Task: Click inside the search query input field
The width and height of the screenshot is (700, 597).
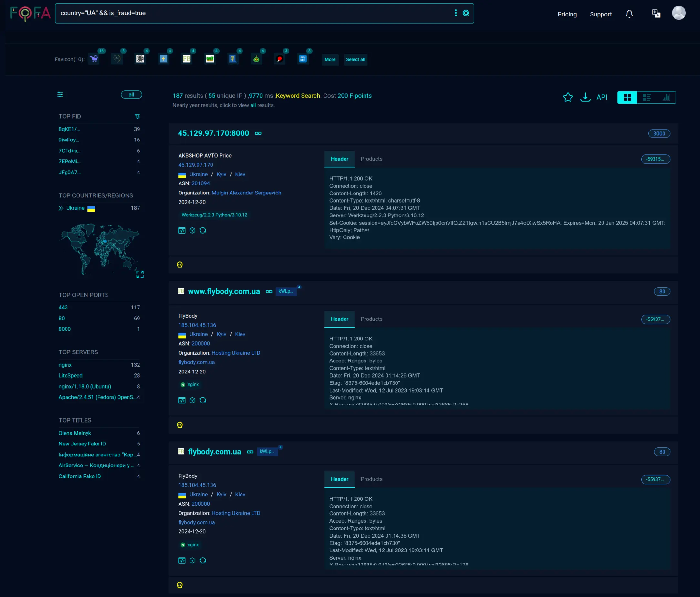Action: (x=236, y=13)
